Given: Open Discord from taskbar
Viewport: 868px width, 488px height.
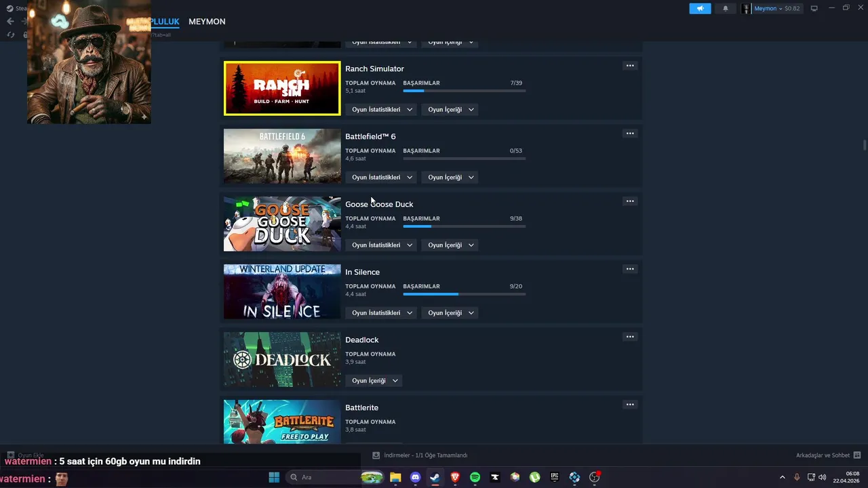Looking at the screenshot, I should pyautogui.click(x=416, y=477).
